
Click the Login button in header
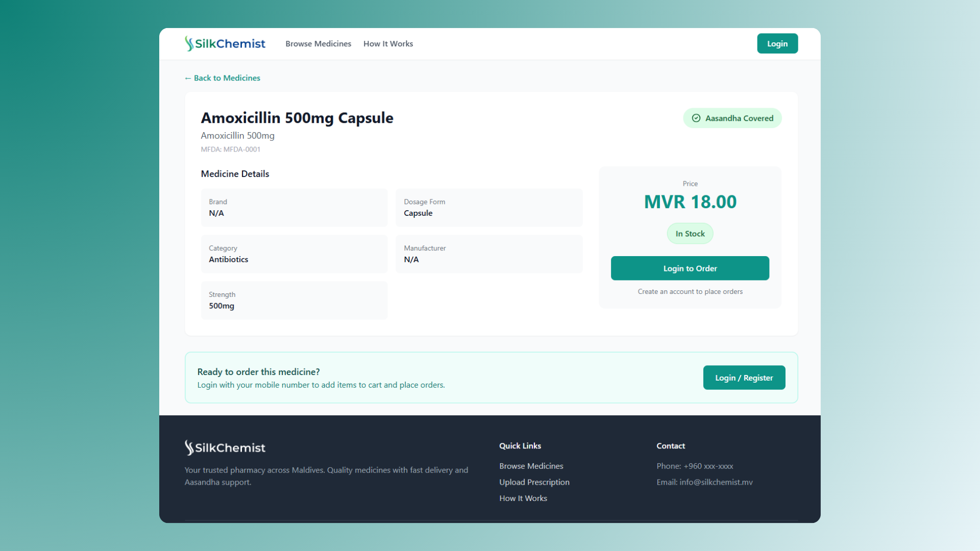coord(777,44)
